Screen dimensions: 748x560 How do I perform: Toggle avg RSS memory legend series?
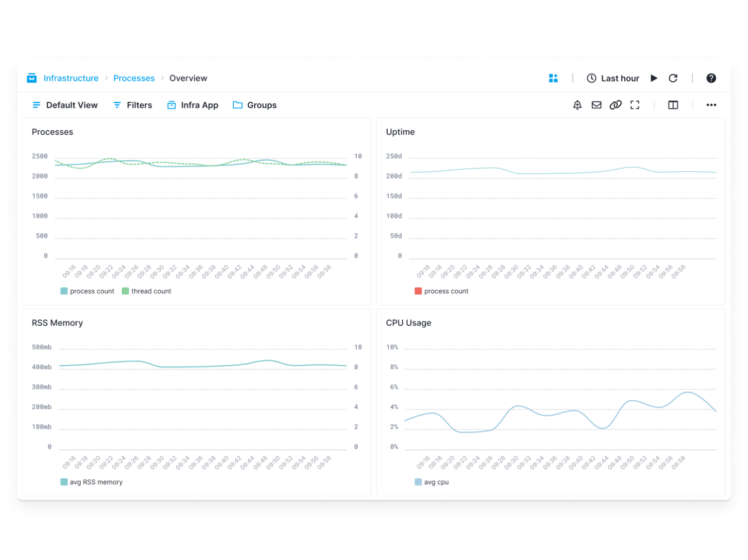tap(92, 482)
